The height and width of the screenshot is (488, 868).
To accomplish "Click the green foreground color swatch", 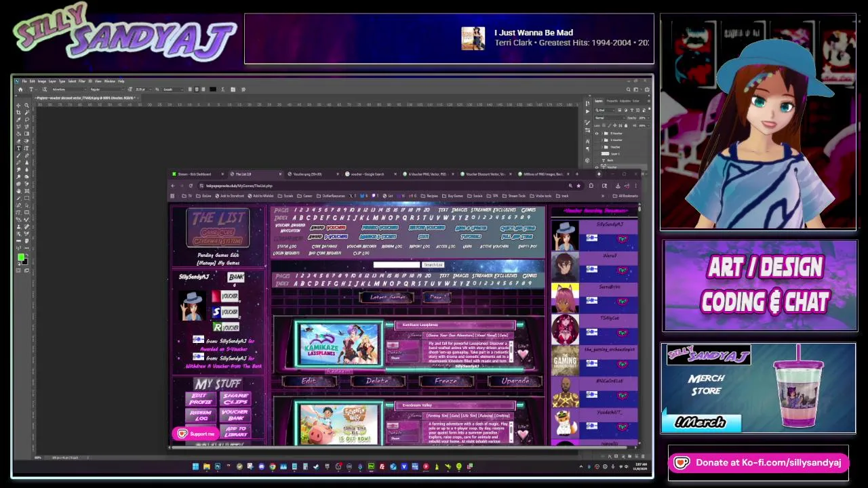I will (x=20, y=257).
